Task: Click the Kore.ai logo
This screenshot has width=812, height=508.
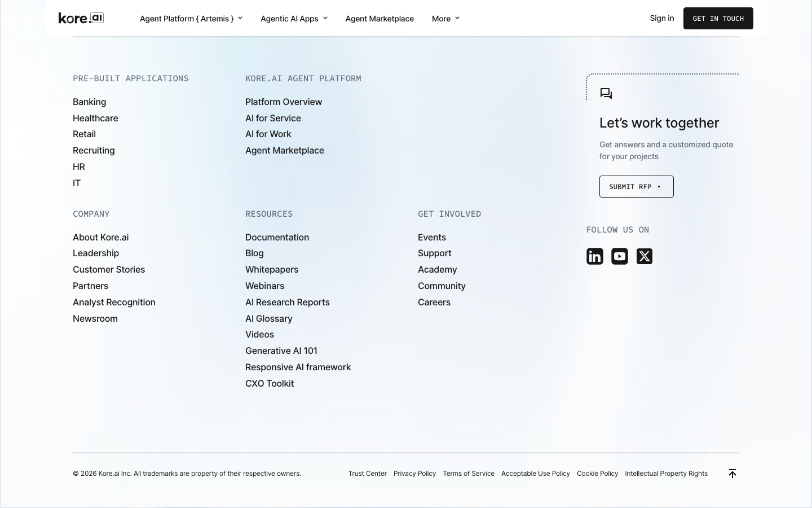Action: click(81, 18)
